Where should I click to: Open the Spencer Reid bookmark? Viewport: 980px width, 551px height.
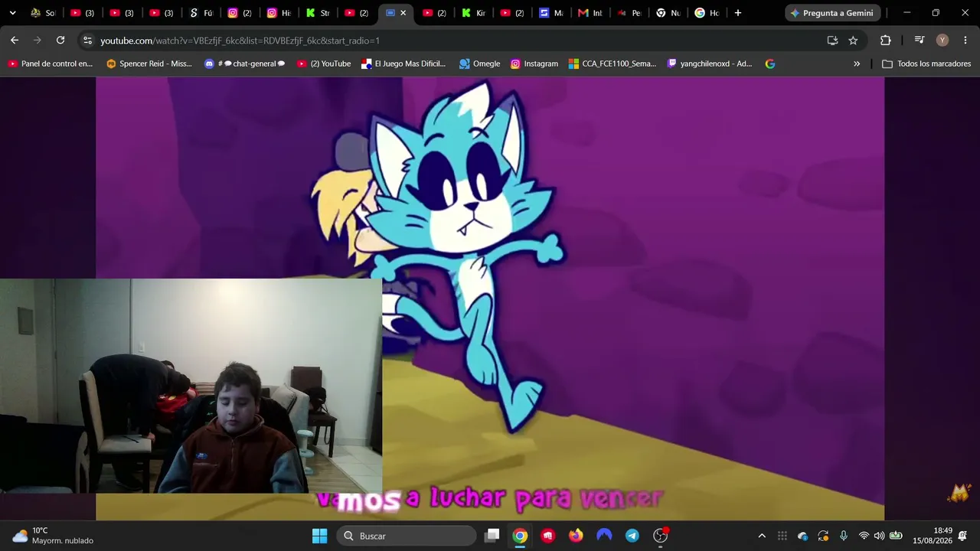point(149,64)
